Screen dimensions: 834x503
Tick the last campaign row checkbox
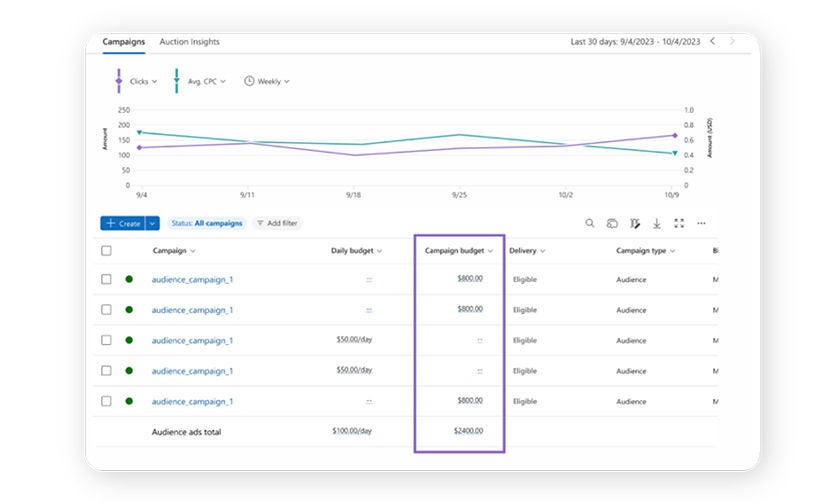[107, 401]
